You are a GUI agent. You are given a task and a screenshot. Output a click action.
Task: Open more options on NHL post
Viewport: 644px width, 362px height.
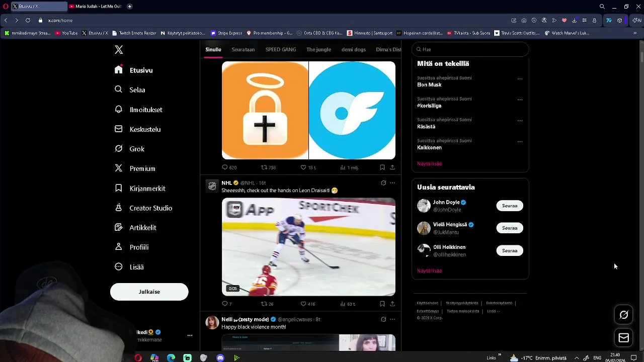pos(392,183)
